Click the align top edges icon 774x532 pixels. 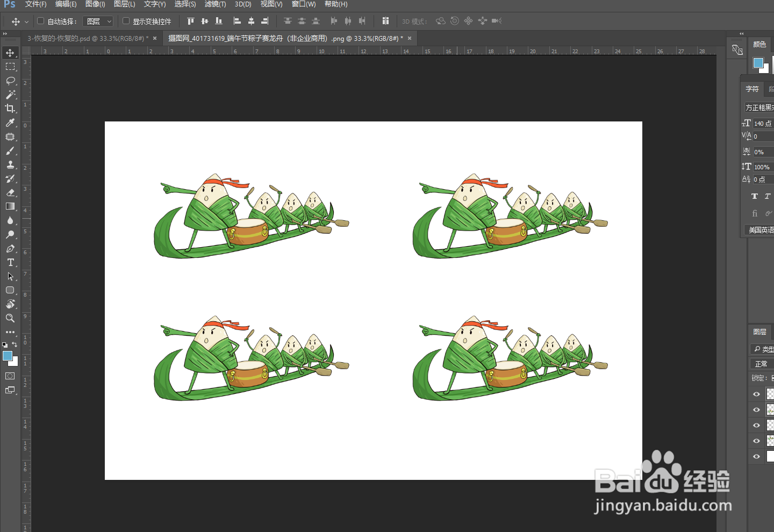point(190,21)
